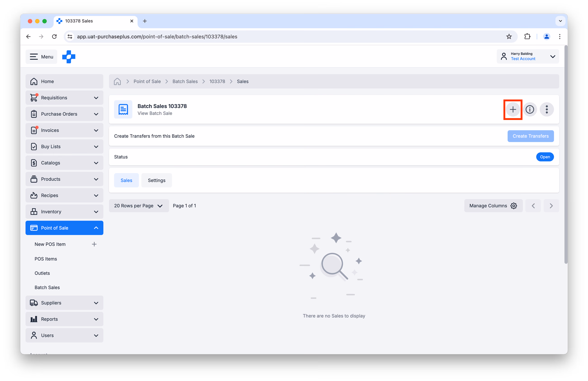Open a new browser tab

pos(145,21)
